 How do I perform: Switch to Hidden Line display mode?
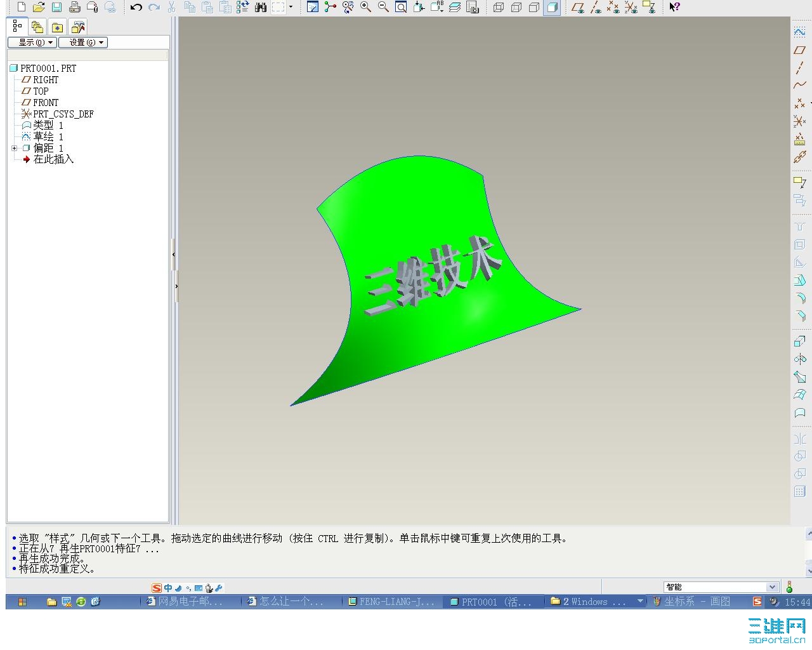516,7
